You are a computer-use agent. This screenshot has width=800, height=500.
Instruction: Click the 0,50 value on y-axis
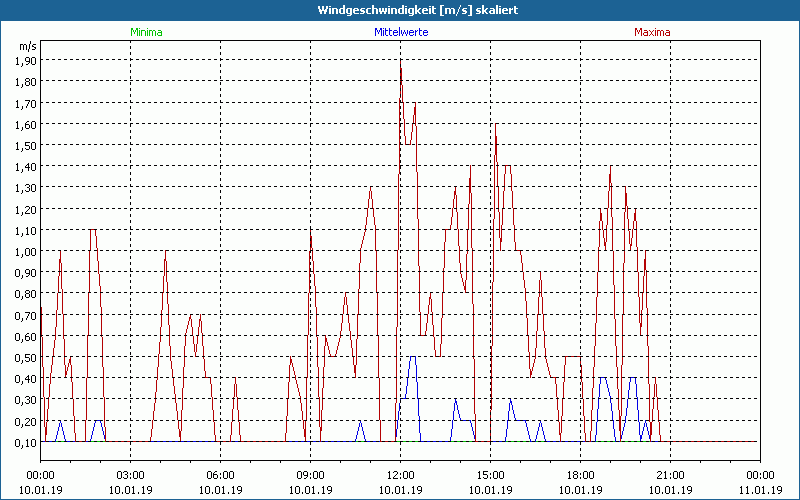pos(26,357)
